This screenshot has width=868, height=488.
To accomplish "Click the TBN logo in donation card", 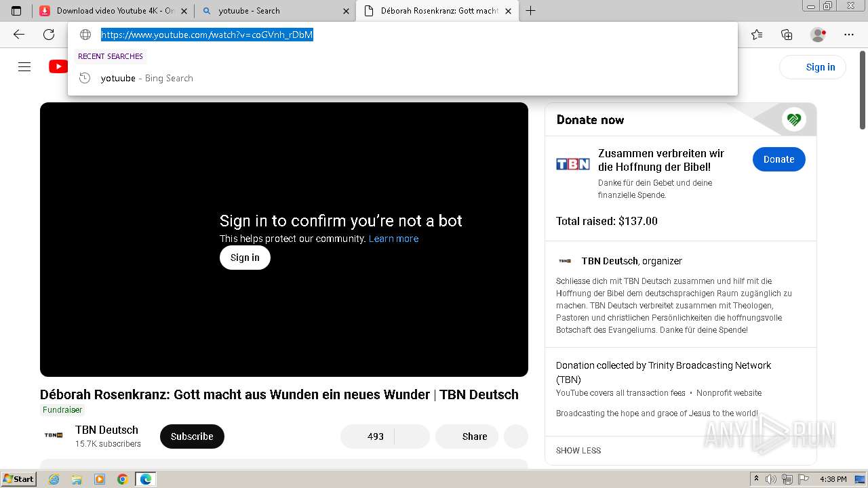I will click(x=573, y=164).
